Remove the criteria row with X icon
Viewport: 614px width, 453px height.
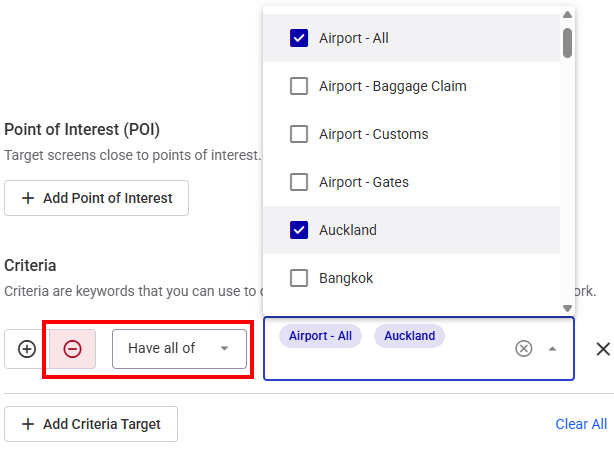(603, 349)
